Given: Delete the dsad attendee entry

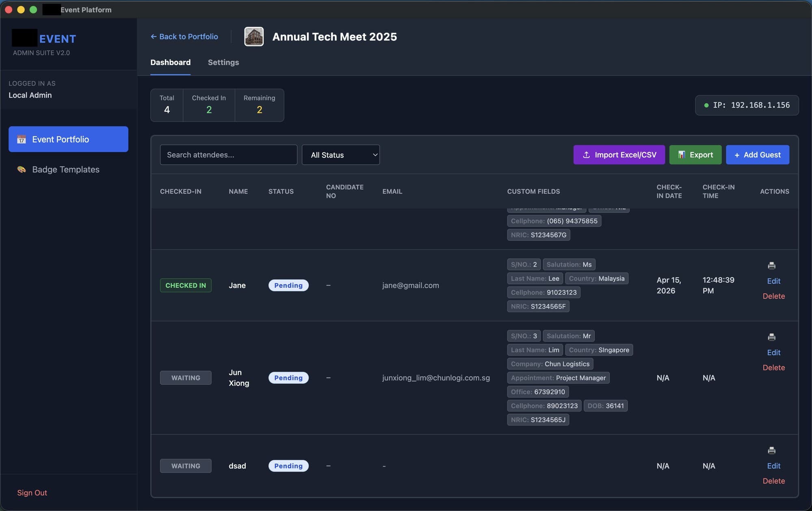Looking at the screenshot, I should tap(773, 481).
